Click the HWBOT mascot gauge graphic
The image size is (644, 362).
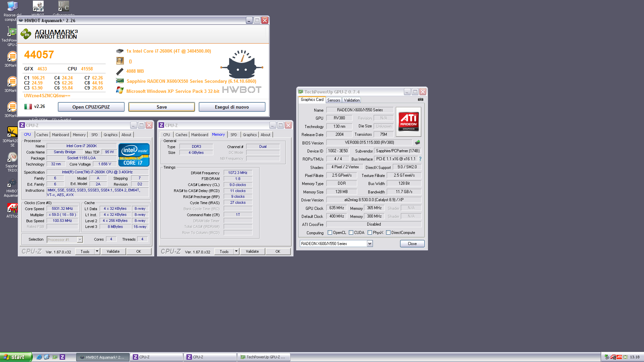(241, 64)
